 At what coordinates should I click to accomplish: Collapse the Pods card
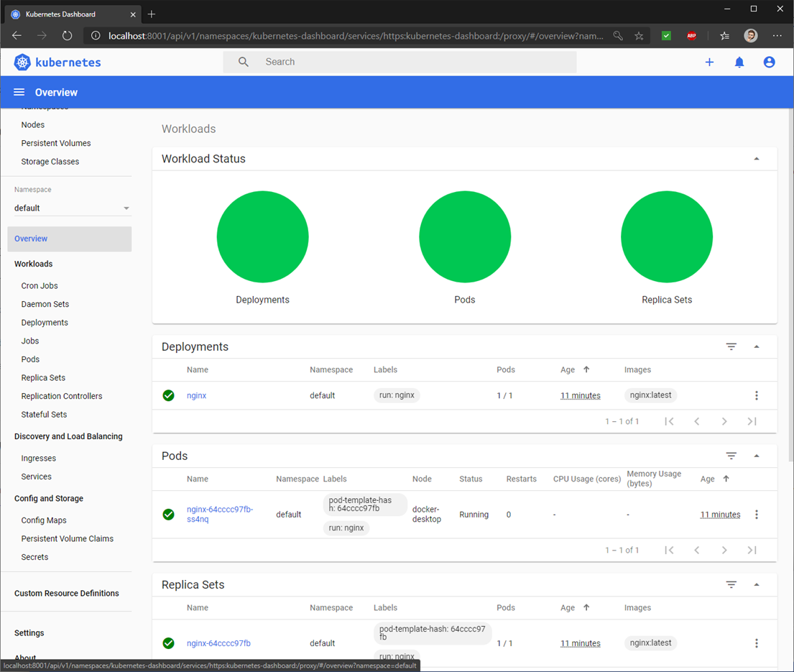757,456
